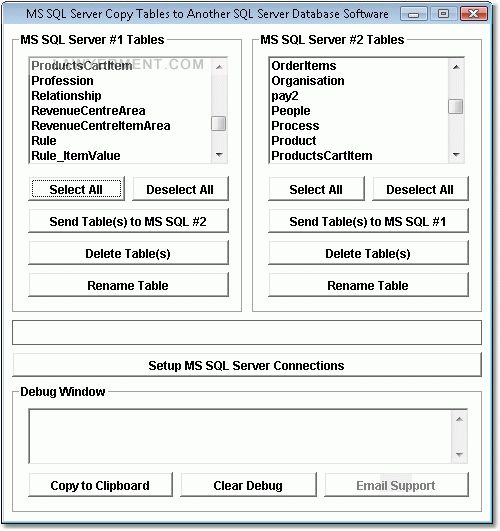Click Select All under Server #2 Tables
500x531 pixels.
pyautogui.click(x=316, y=189)
